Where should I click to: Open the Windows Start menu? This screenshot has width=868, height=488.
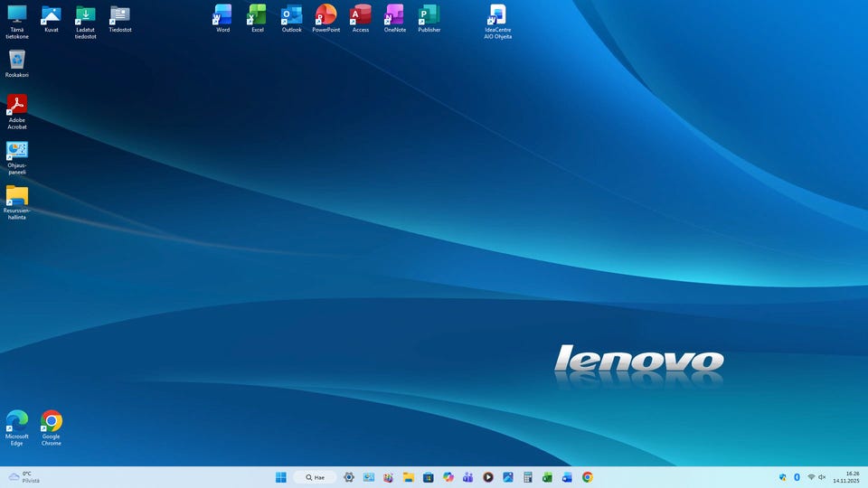point(280,477)
